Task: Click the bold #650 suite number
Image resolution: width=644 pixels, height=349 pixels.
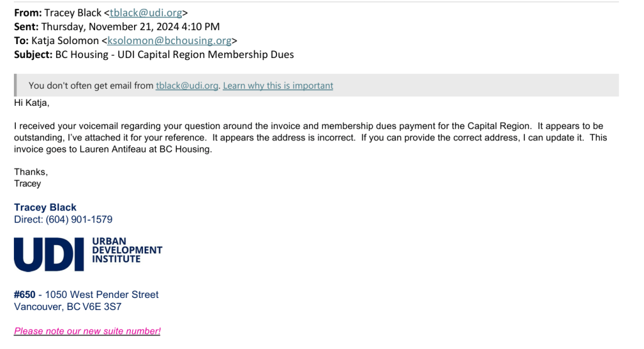Action: [x=25, y=294]
